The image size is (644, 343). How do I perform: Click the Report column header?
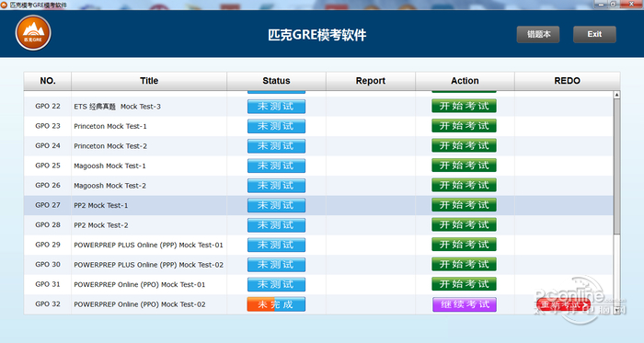pyautogui.click(x=371, y=81)
